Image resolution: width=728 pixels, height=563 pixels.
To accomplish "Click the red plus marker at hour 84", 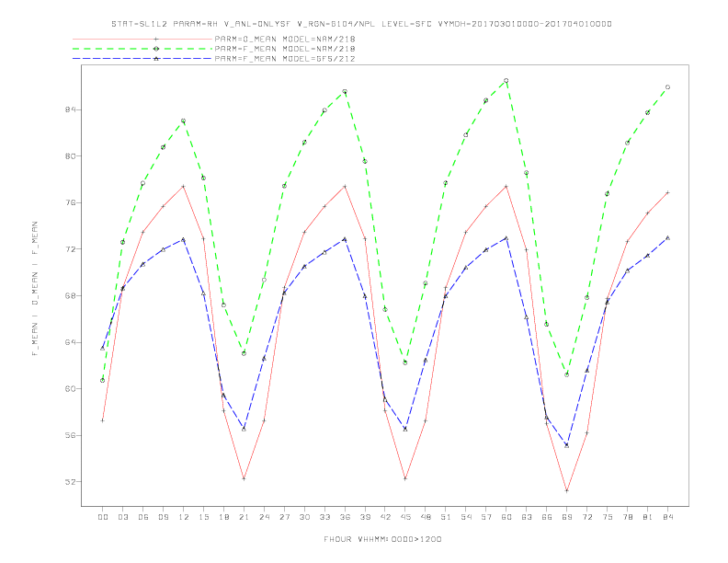I will tap(667, 192).
